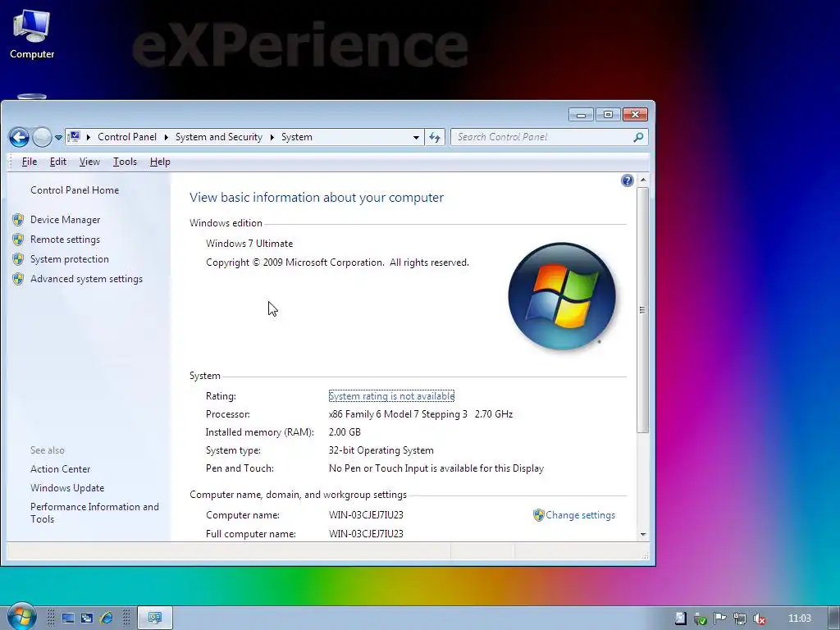The image size is (840, 630).
Task: Click the processor value text
Action: 421,414
